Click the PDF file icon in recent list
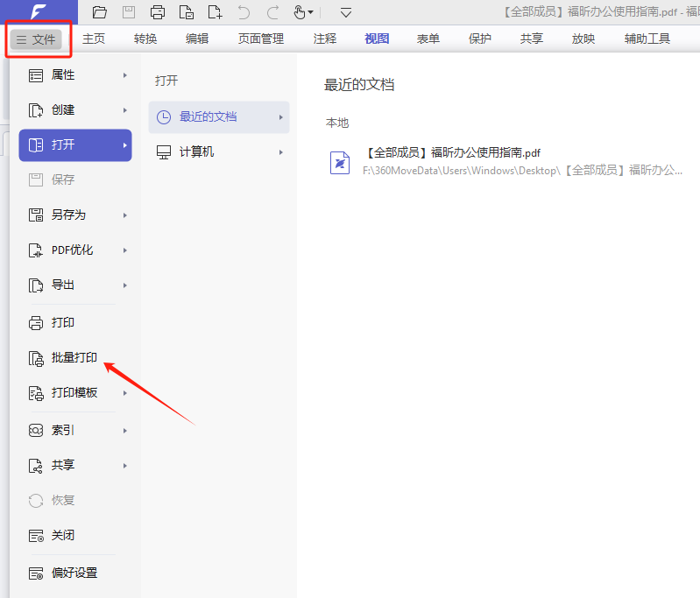Image resolution: width=700 pixels, height=598 pixels. pos(340,163)
